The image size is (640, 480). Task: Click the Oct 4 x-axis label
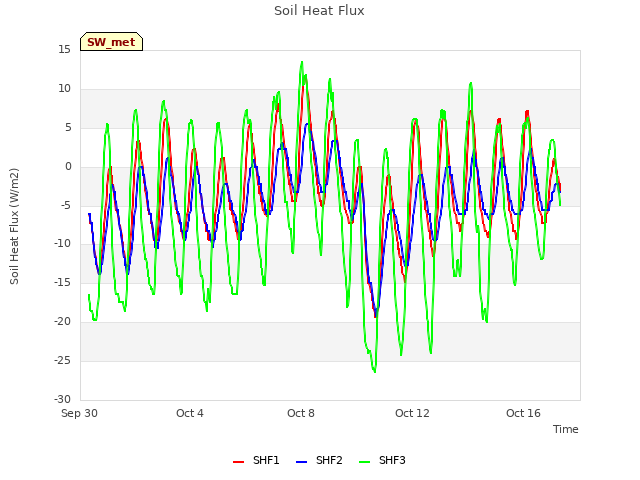point(190,413)
